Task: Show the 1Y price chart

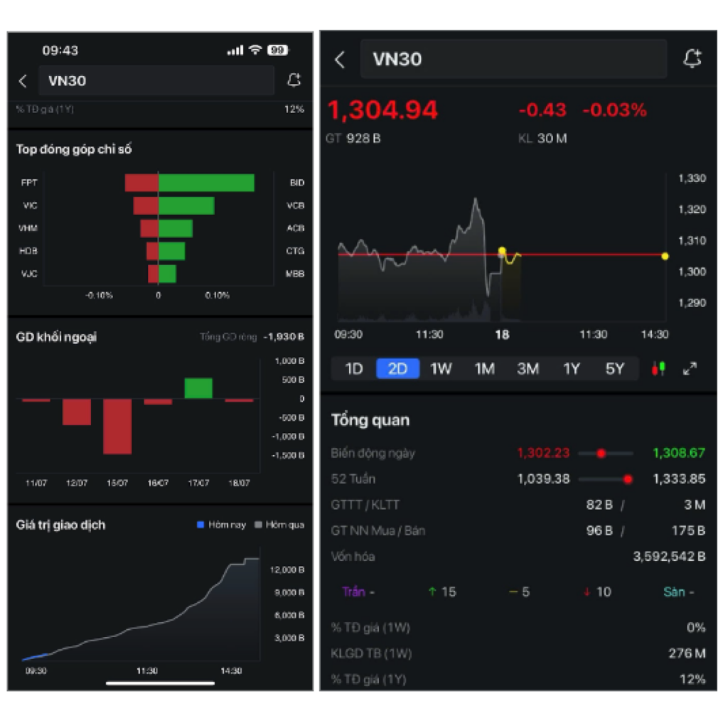Action: [x=571, y=368]
